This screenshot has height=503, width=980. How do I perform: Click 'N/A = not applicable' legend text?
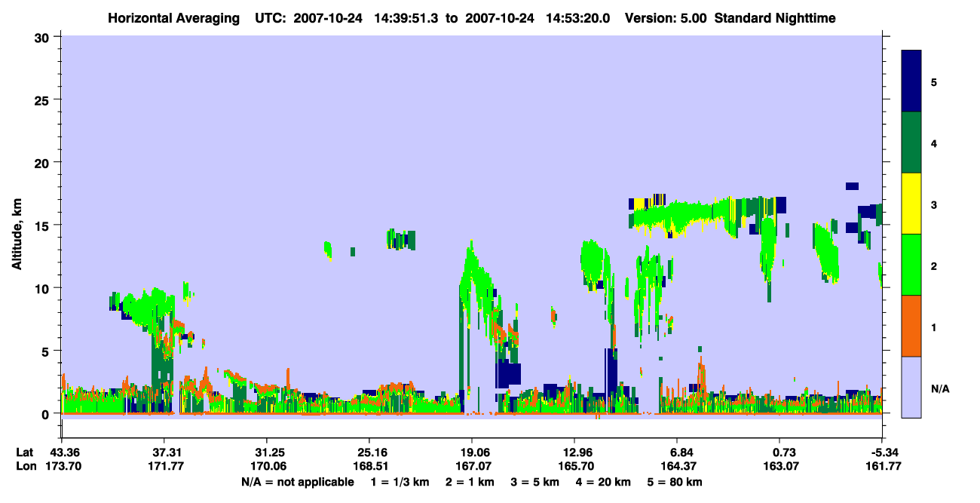tap(297, 481)
